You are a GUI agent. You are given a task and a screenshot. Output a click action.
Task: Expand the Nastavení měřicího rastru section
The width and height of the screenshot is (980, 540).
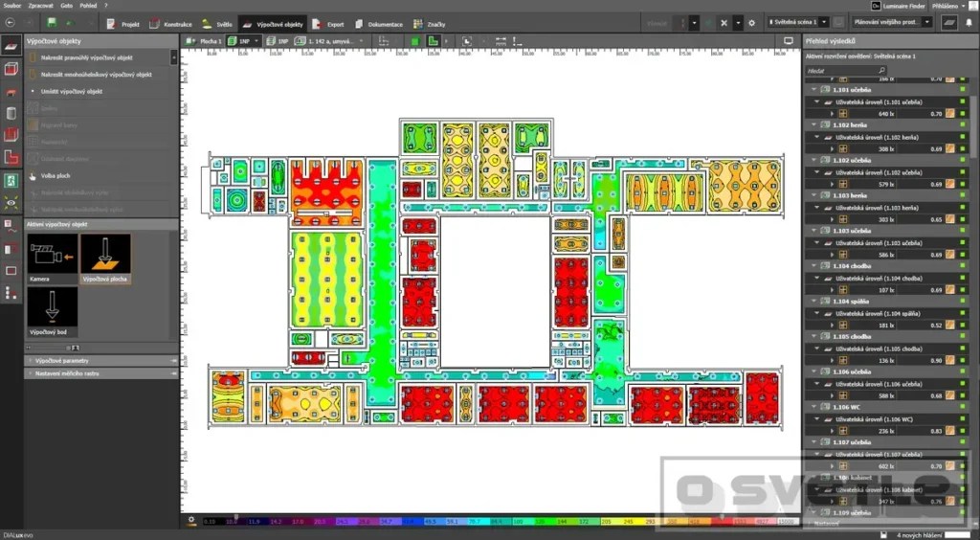coord(100,373)
